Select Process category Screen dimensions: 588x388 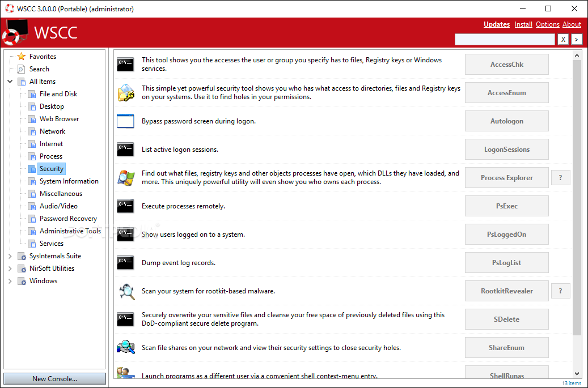[x=51, y=156]
